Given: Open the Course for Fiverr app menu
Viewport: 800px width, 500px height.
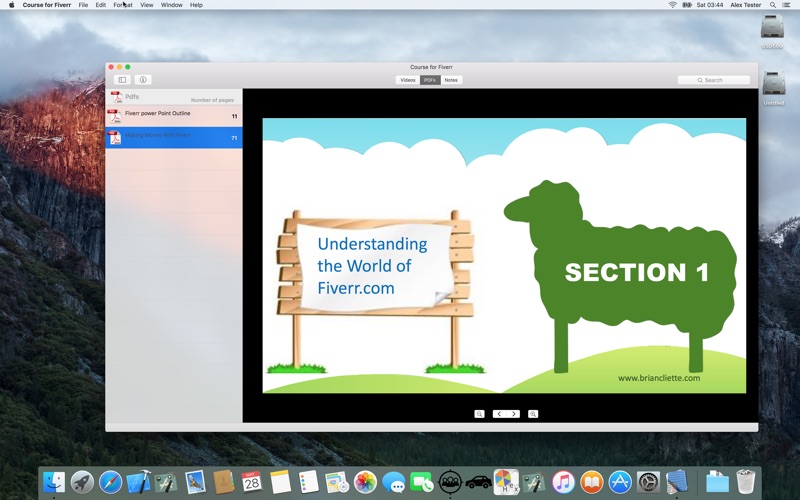Looking at the screenshot, I should 46,5.
